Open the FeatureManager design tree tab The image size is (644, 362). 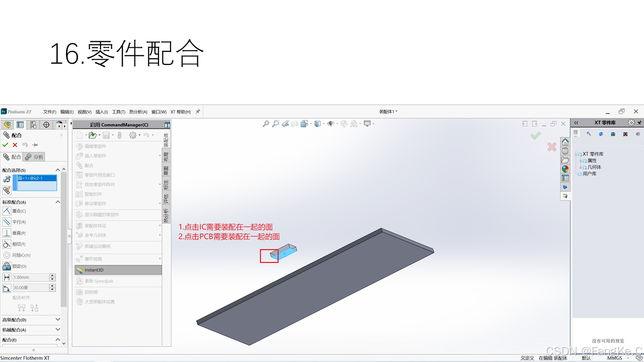pyautogui.click(x=8, y=125)
